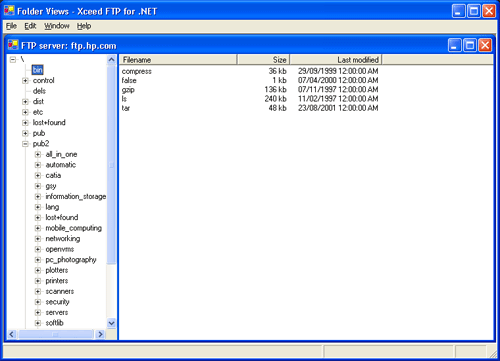500x361 pixels.
Task: Expand the security folder node
Action: coord(38,302)
